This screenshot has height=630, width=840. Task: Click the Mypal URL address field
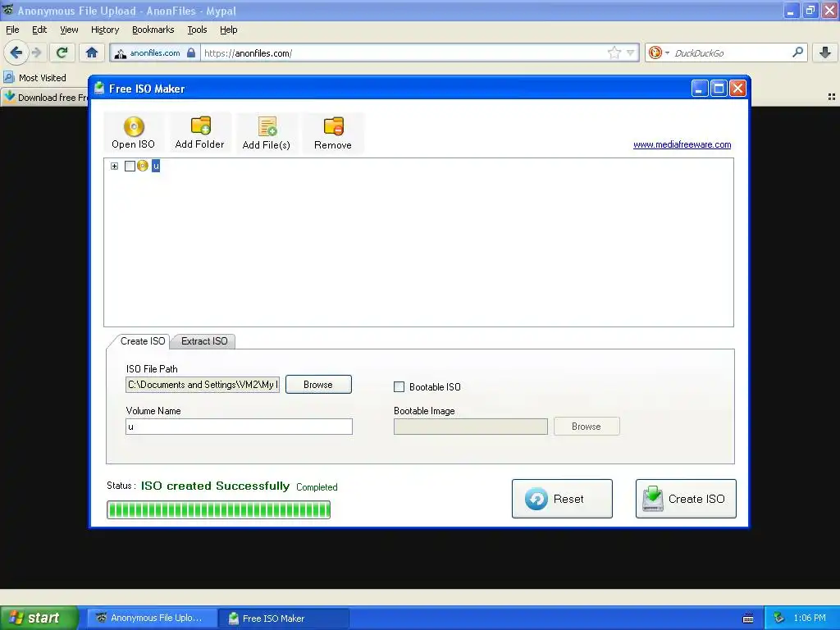pyautogui.click(x=404, y=53)
